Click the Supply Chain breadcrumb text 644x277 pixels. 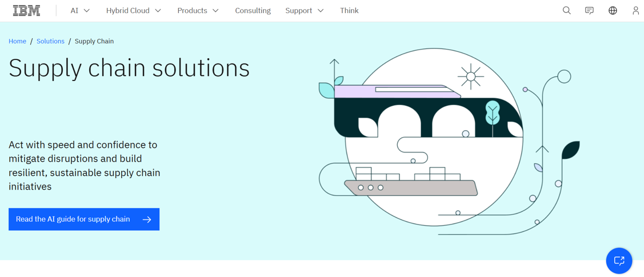click(94, 41)
